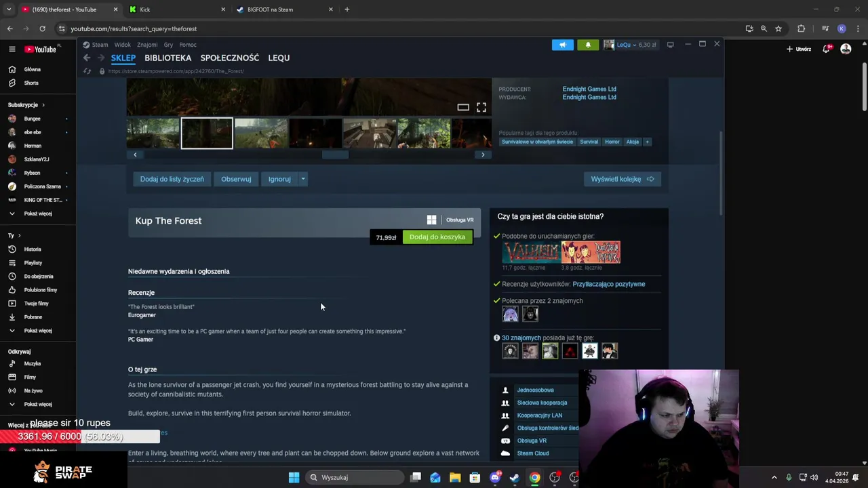The height and width of the screenshot is (488, 868).
Task: Switch to SPOŁECZNOŚĆ tab in Steam
Action: [x=230, y=58]
